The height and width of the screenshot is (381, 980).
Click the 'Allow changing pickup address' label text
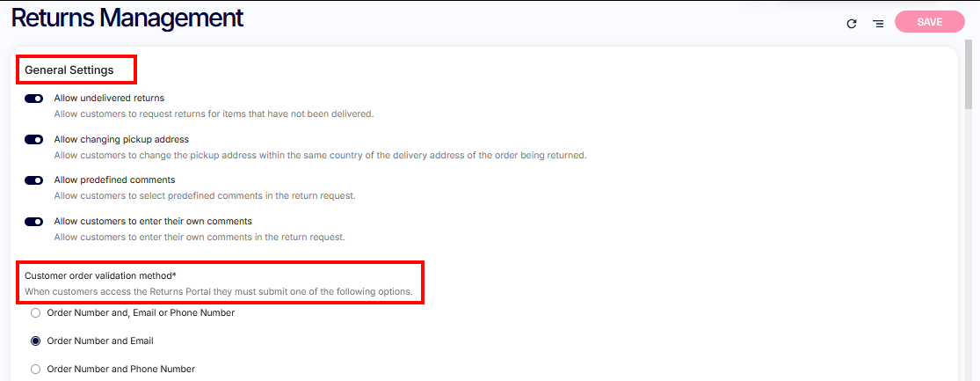(x=121, y=139)
